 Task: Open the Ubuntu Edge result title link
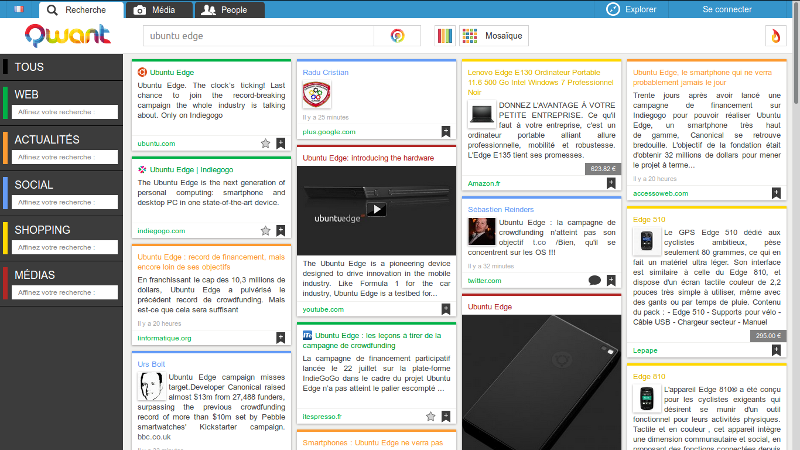click(172, 72)
